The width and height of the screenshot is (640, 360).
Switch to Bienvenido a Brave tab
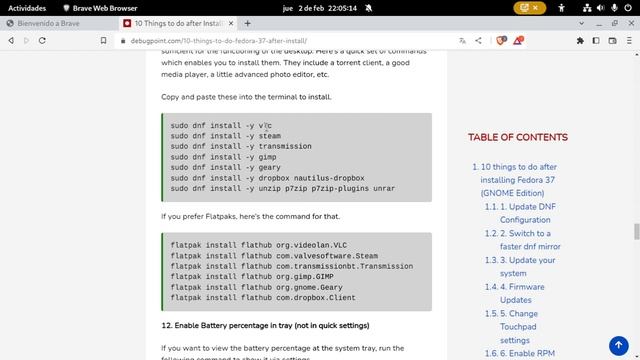pyautogui.click(x=60, y=23)
